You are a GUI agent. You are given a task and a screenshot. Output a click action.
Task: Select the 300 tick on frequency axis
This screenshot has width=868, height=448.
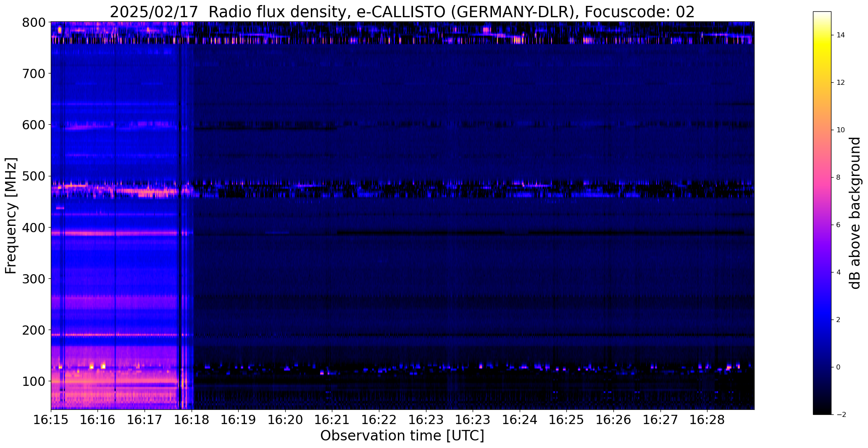pos(33,279)
